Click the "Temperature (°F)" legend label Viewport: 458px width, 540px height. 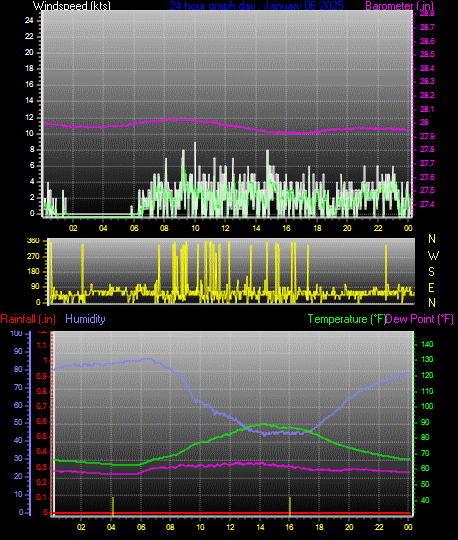(347, 319)
